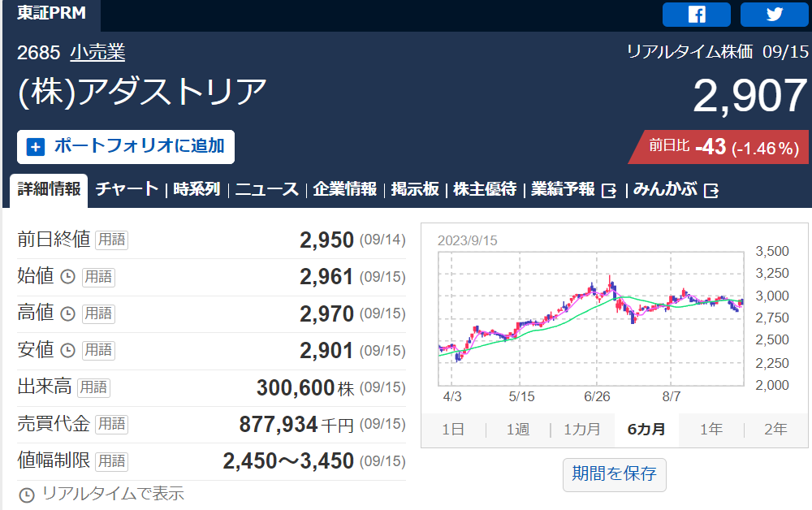The height and width of the screenshot is (510, 812).
Task: Click external link icon after 業績予報
Action: click(x=609, y=191)
